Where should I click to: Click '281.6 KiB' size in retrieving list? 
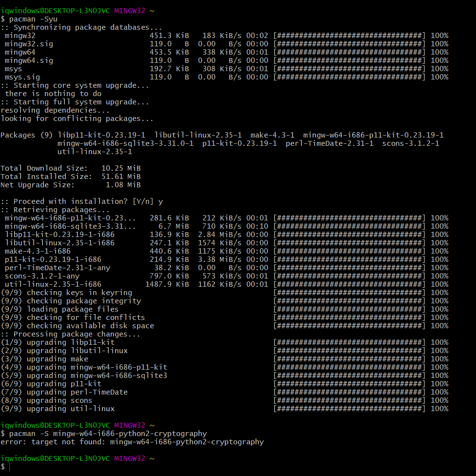(x=169, y=218)
